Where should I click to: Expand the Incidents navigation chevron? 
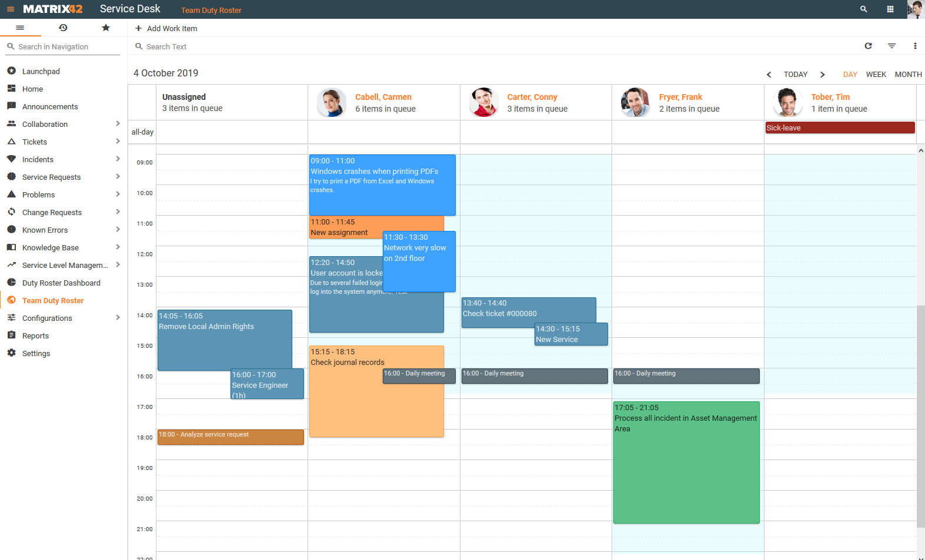tap(118, 159)
